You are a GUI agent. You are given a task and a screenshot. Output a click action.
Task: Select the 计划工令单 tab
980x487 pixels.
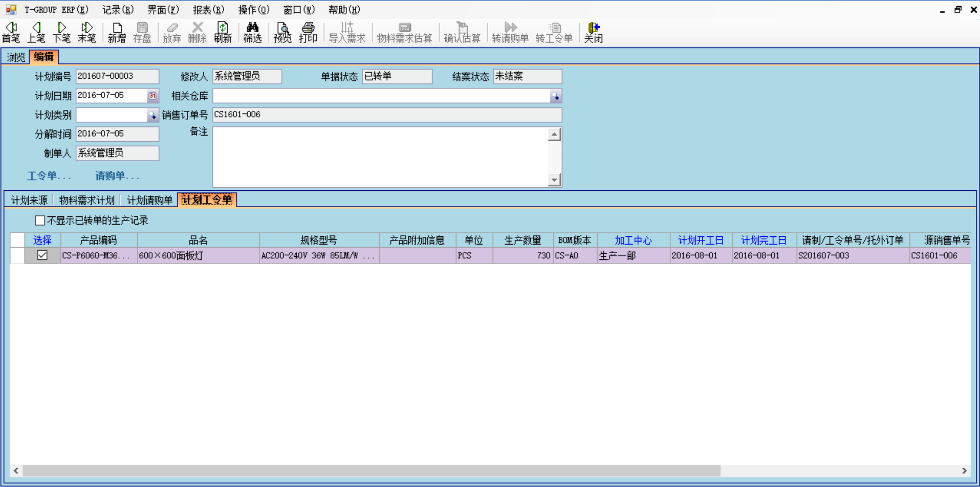[x=207, y=200]
